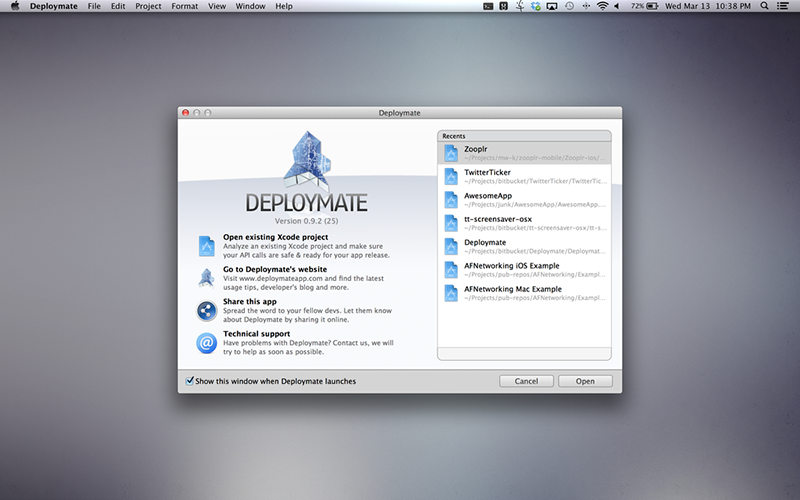Select Zooplr in the Recents list

pos(524,153)
